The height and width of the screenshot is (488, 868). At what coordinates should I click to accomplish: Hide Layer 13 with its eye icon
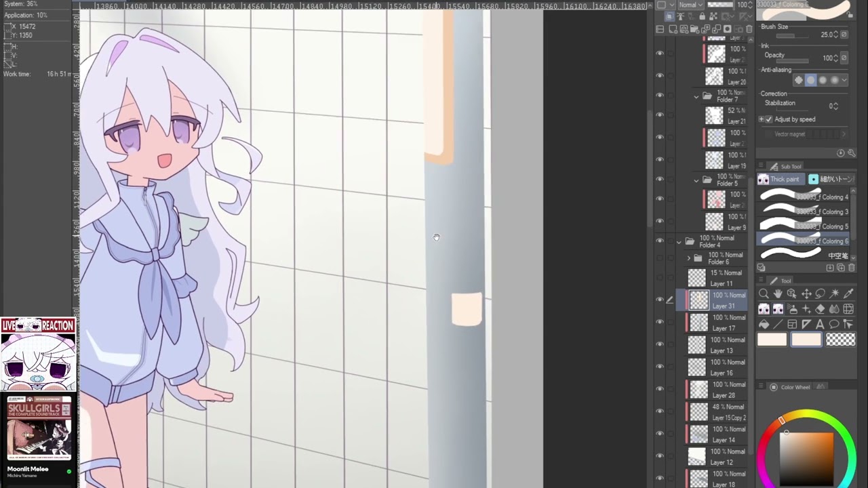coord(660,344)
